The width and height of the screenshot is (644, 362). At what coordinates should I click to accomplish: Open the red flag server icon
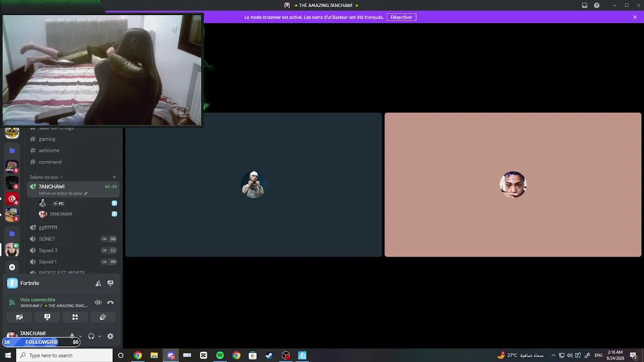pos(12,199)
